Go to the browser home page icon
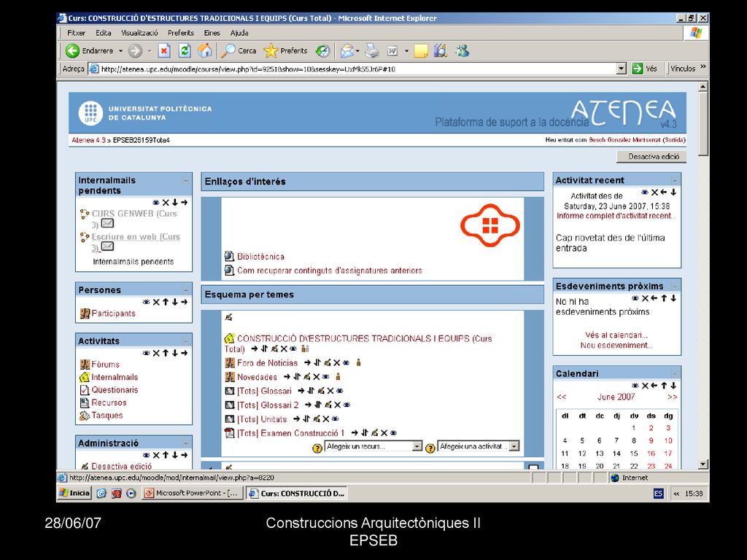Image resolution: width=747 pixels, height=560 pixels. point(205,50)
